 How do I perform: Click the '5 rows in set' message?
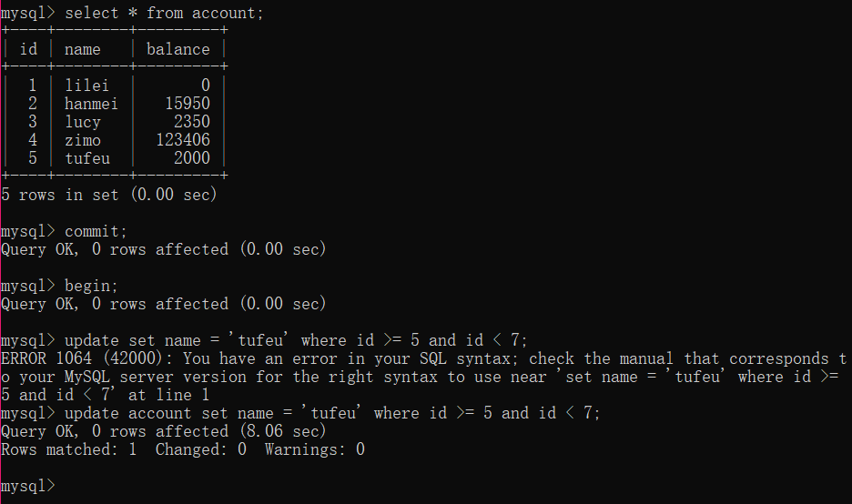click(60, 195)
